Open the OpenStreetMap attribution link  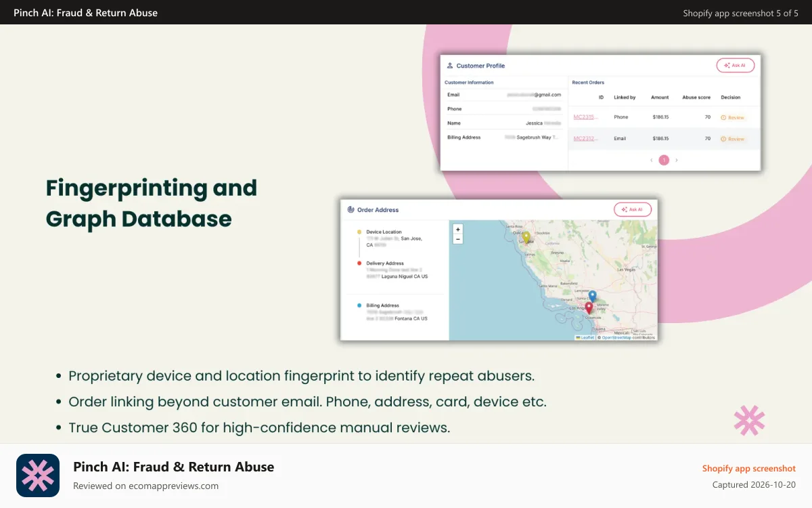616,337
